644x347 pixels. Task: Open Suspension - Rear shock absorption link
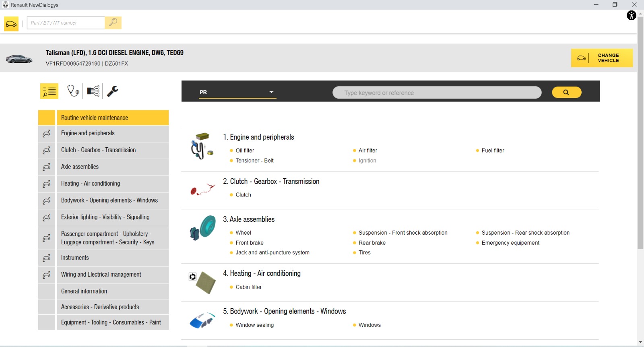click(x=525, y=233)
